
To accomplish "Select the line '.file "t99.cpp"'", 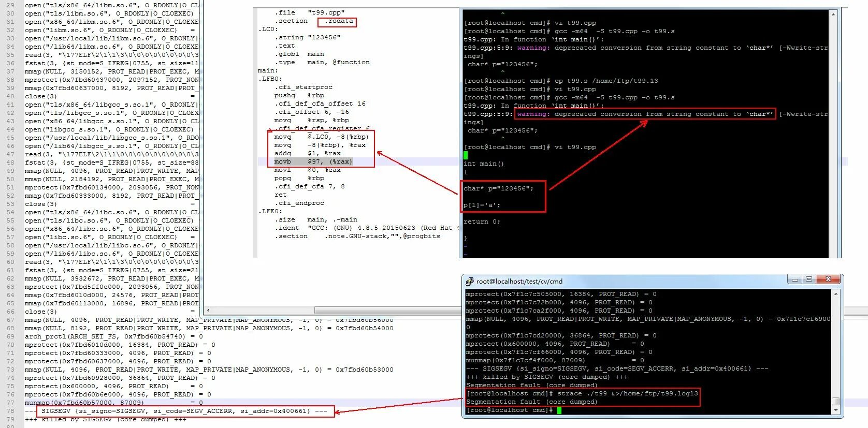I will click(x=309, y=12).
